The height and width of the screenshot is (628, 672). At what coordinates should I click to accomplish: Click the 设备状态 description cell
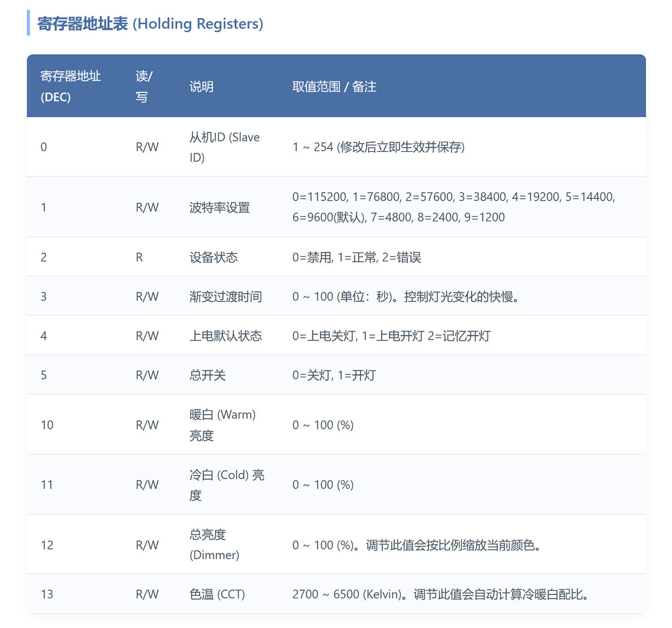[213, 257]
